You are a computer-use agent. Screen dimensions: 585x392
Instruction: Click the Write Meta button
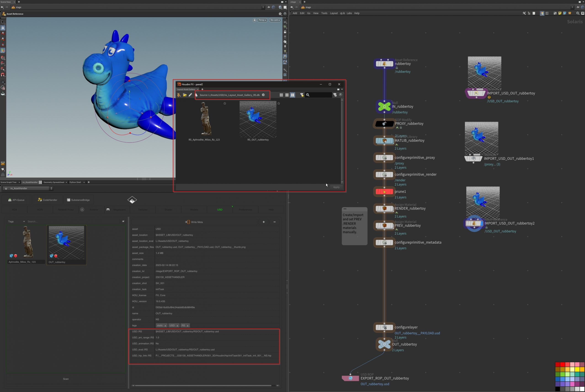tap(194, 222)
